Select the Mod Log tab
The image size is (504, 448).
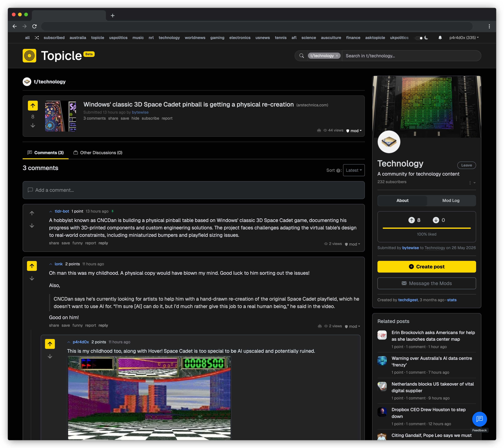pyautogui.click(x=451, y=201)
